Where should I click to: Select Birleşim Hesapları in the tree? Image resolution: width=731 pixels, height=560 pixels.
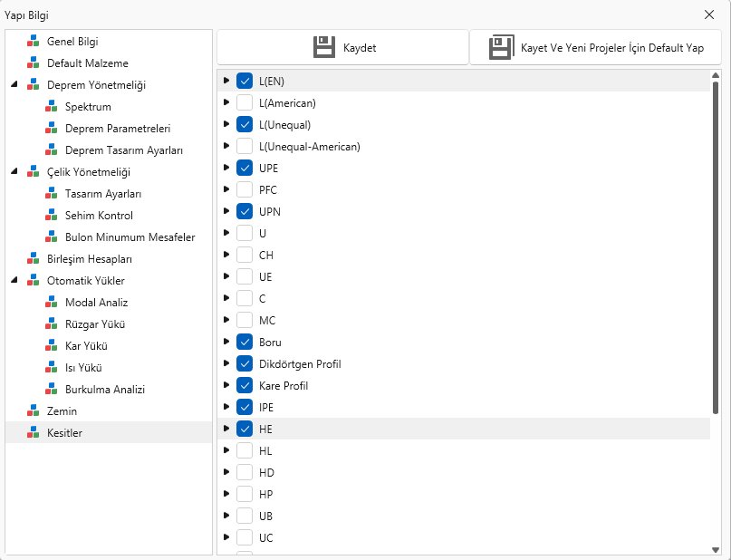[89, 259]
